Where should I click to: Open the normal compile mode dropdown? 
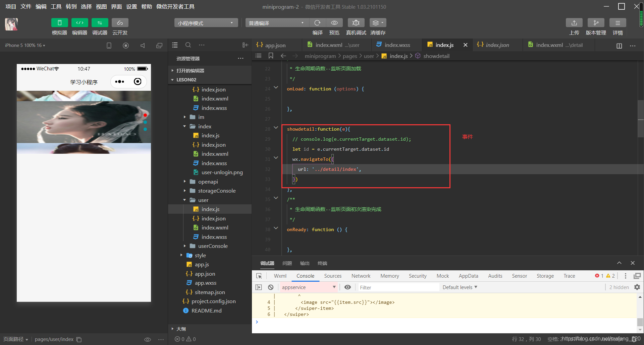coord(277,23)
